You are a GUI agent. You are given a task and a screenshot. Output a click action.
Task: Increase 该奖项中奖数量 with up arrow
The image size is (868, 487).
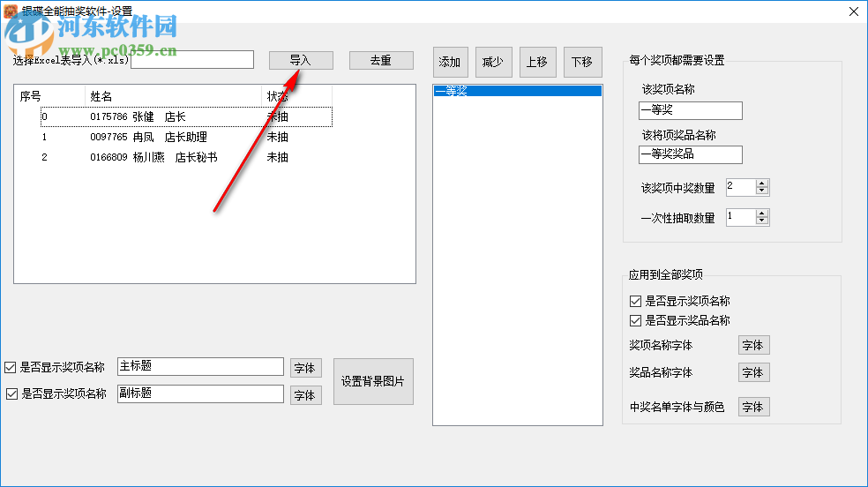[762, 184]
